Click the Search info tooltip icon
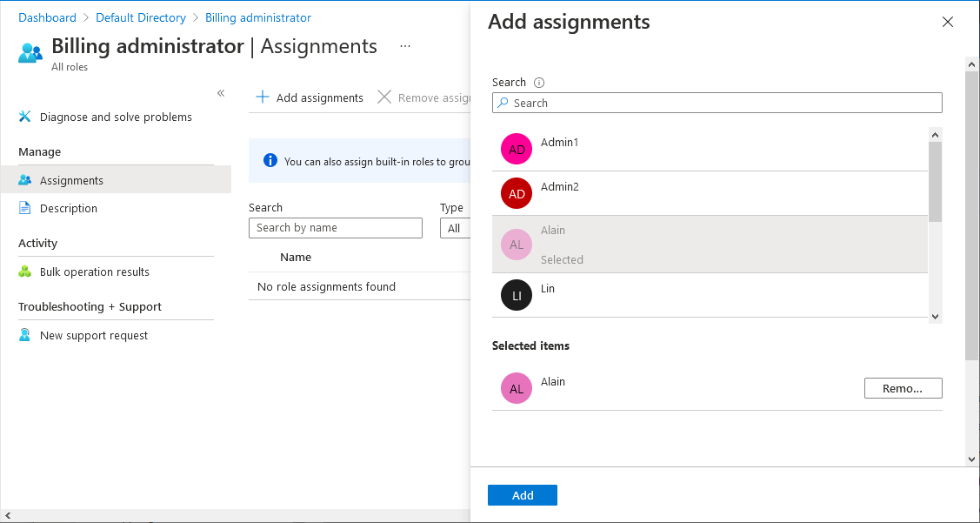 pyautogui.click(x=539, y=83)
